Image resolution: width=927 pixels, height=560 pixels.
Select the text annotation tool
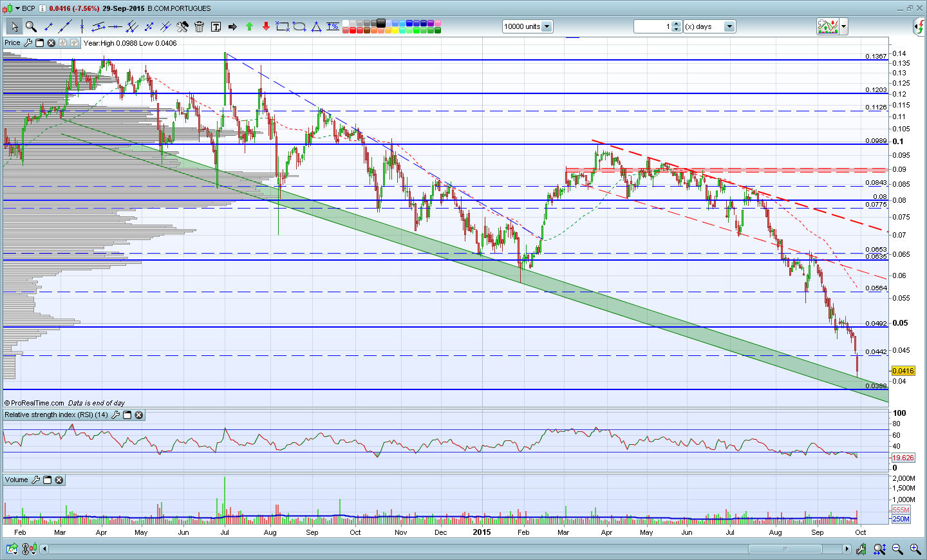pyautogui.click(x=216, y=26)
